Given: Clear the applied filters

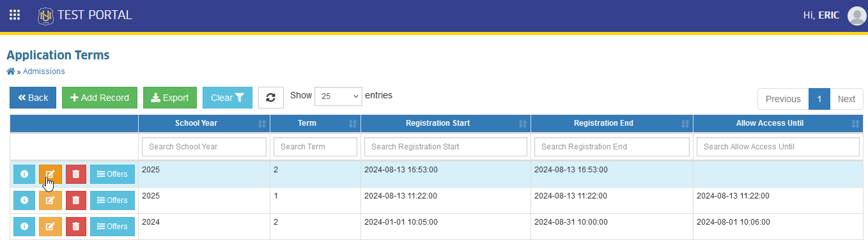Looking at the screenshot, I should 228,98.
